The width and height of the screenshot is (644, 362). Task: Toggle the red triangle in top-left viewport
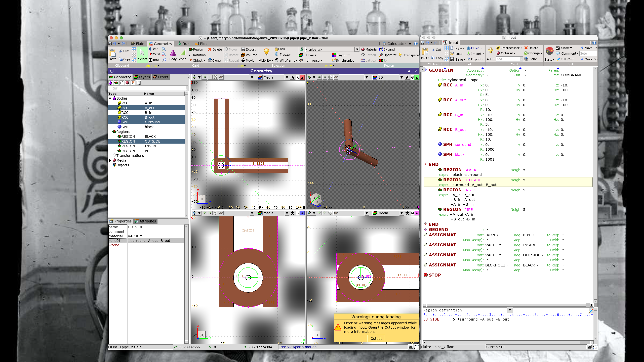(x=302, y=77)
